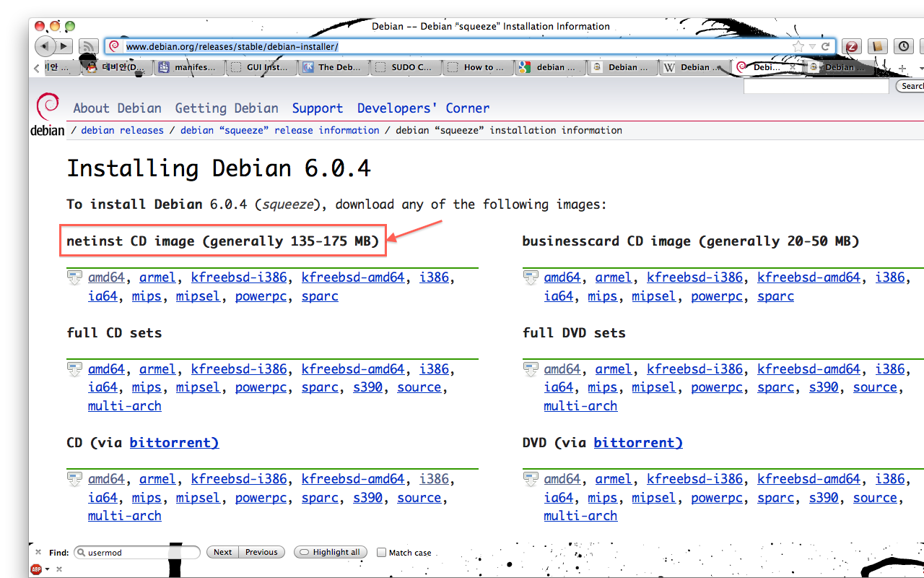This screenshot has height=578, width=924.
Task: Open the Getting Debian navigation menu
Action: coord(226,108)
